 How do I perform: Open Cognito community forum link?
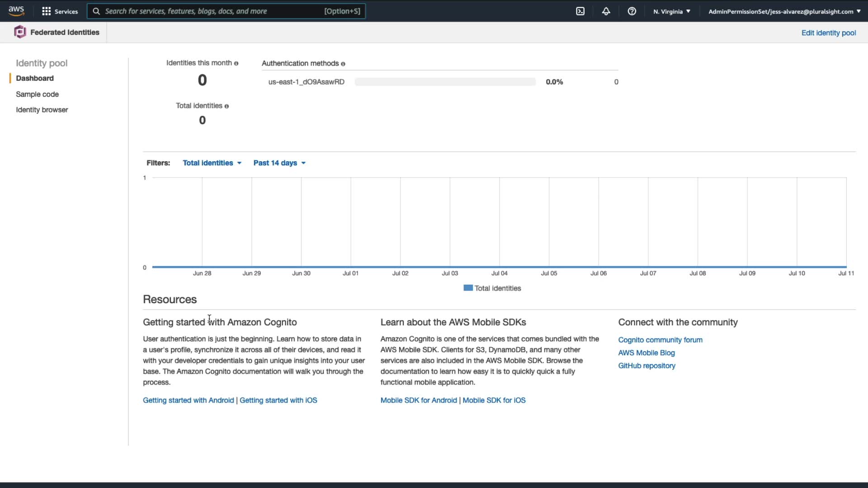click(x=660, y=340)
